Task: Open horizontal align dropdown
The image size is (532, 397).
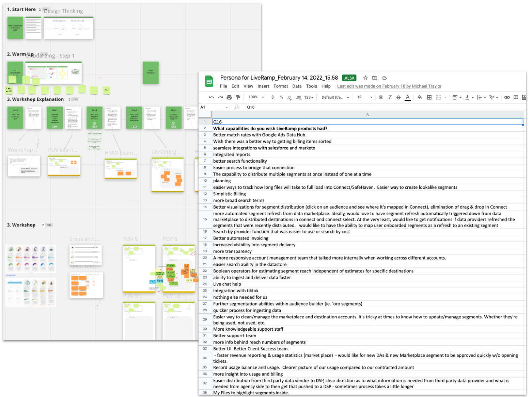Action: pyautogui.click(x=457, y=97)
